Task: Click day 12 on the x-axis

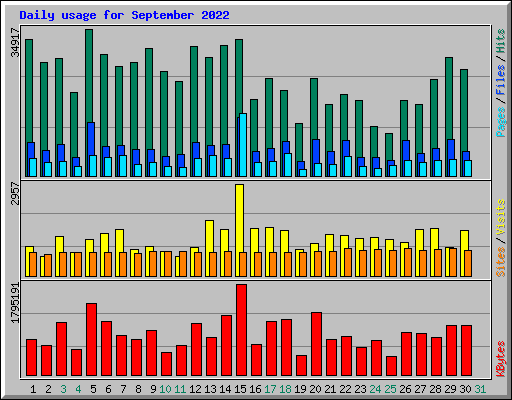Action: (x=195, y=389)
